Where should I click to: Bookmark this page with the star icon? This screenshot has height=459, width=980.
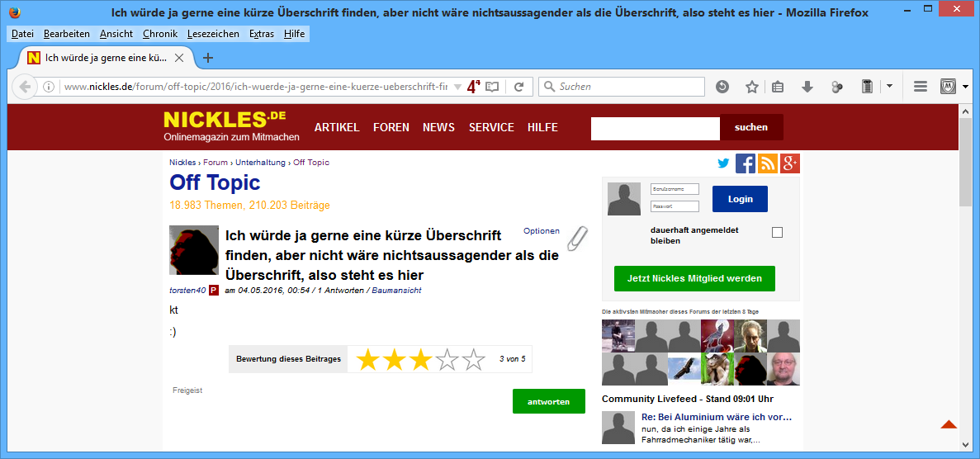751,87
